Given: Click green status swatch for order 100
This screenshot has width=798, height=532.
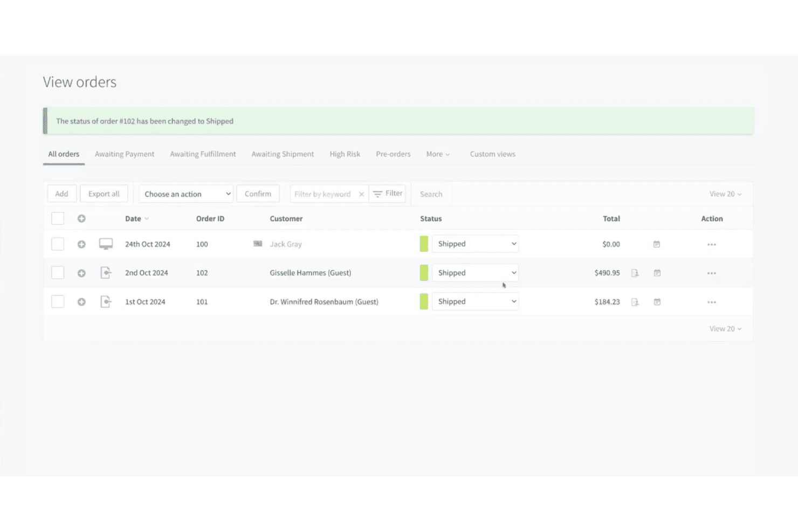Looking at the screenshot, I should [x=424, y=244].
